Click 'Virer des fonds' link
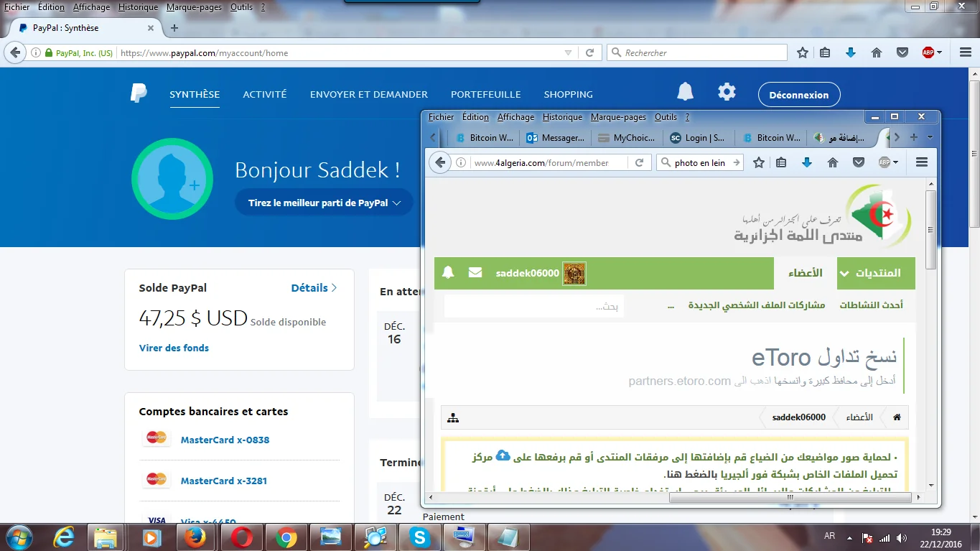The width and height of the screenshot is (980, 551). coord(174,348)
